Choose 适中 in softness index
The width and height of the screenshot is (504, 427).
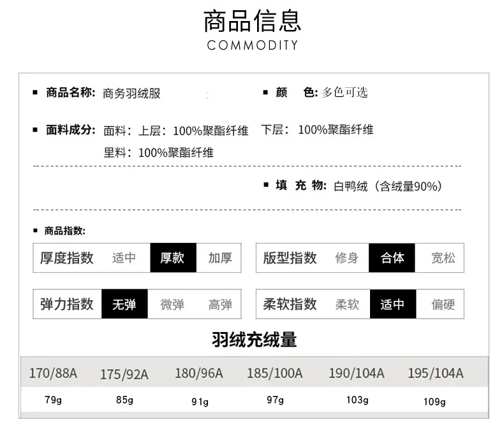393,304
